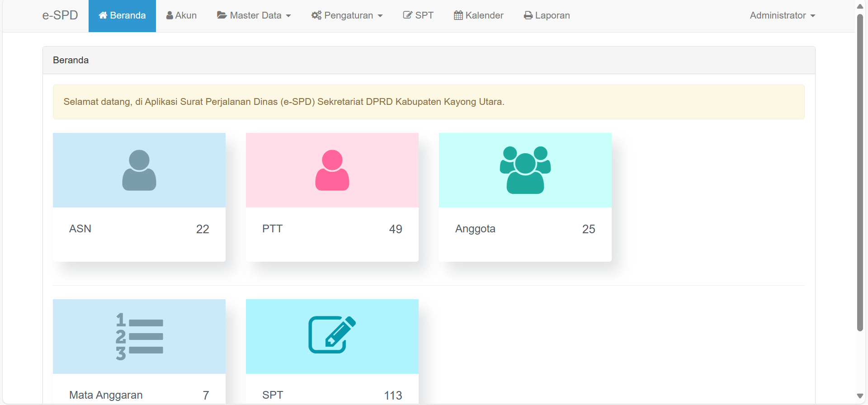Expand the Administrator caret arrow
Viewport: 868px width, 405px height.
click(x=813, y=16)
